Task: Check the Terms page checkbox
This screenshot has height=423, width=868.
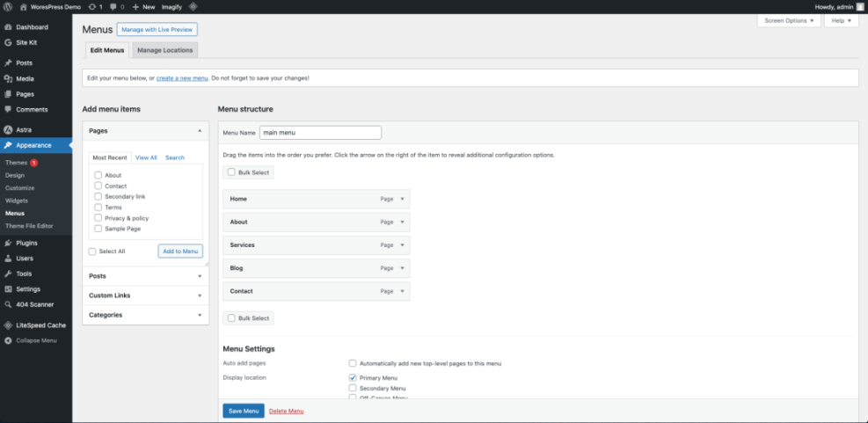Action: 98,207
